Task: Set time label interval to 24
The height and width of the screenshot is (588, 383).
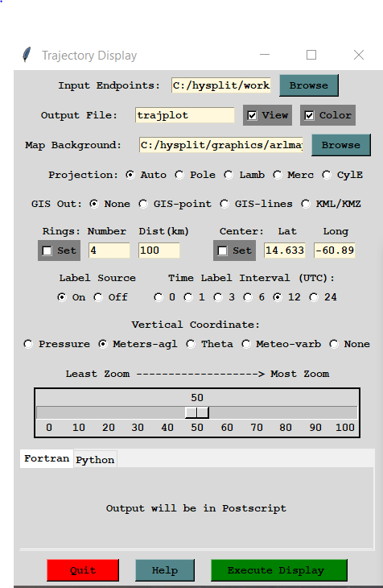Action: (x=313, y=297)
